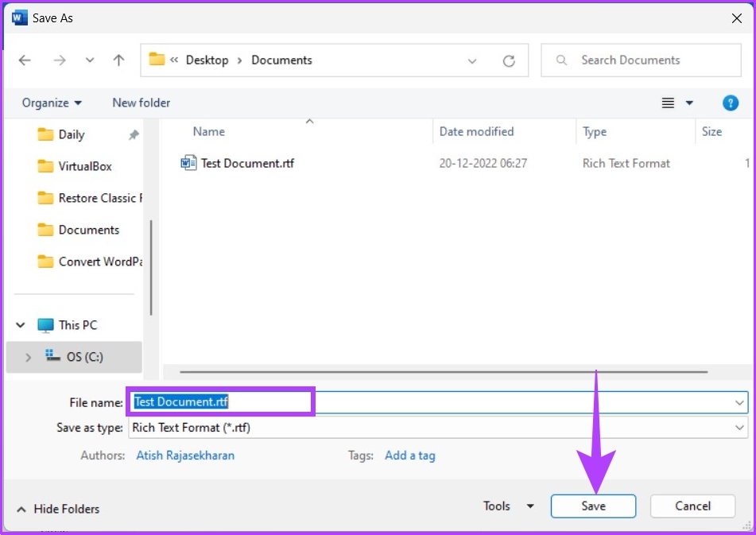Refresh the current folder view
The height and width of the screenshot is (535, 756).
(509, 60)
